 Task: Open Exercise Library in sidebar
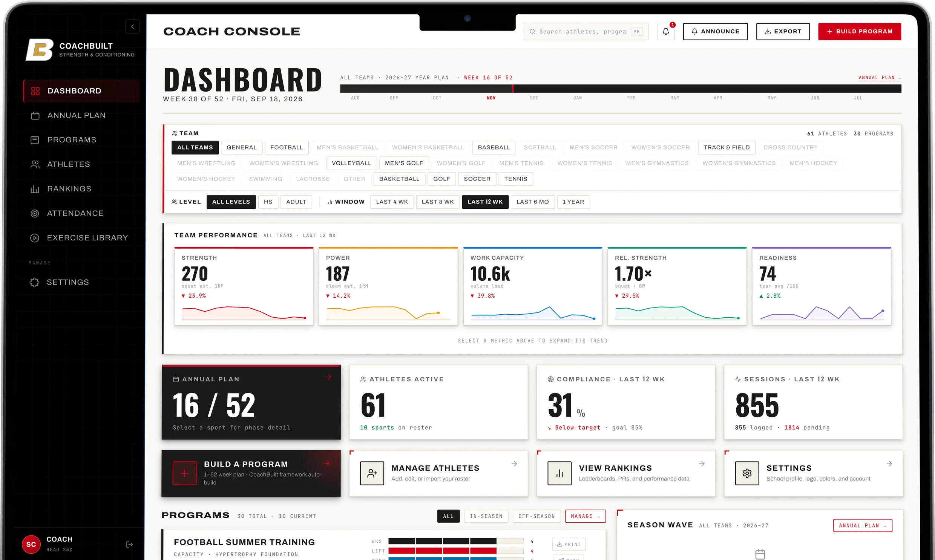pyautogui.click(x=81, y=238)
